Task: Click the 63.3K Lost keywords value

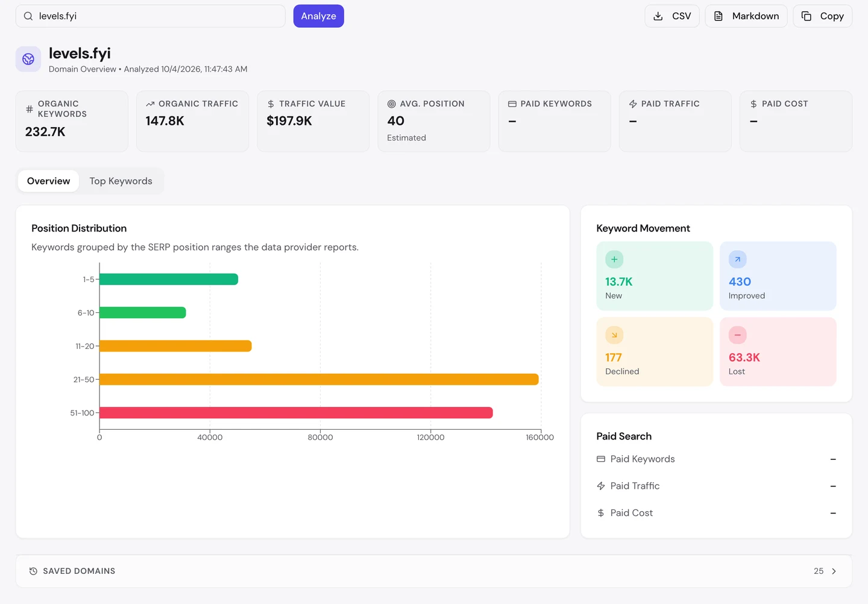Action: click(x=744, y=357)
